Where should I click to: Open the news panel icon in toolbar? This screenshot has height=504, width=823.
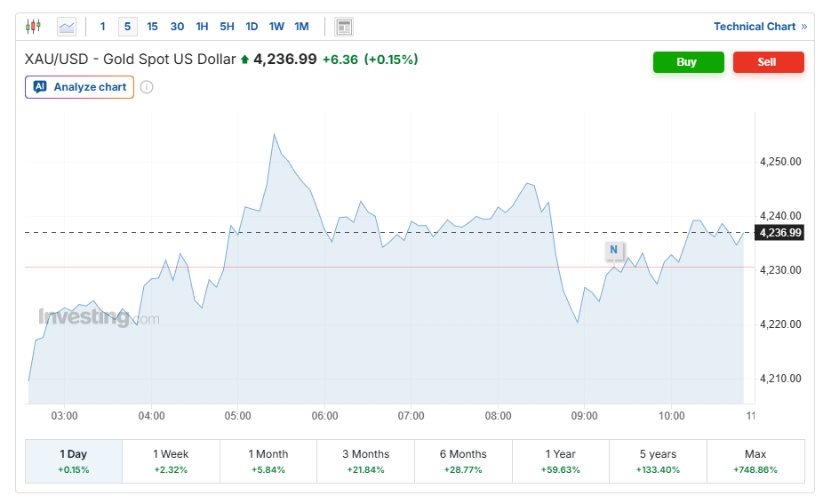344,27
